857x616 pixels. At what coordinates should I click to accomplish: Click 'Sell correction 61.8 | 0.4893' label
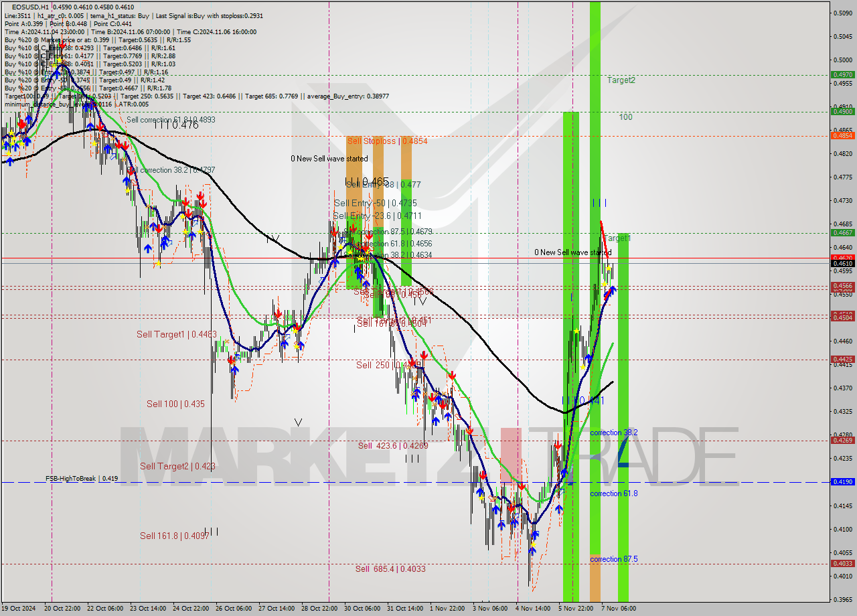pos(171,120)
